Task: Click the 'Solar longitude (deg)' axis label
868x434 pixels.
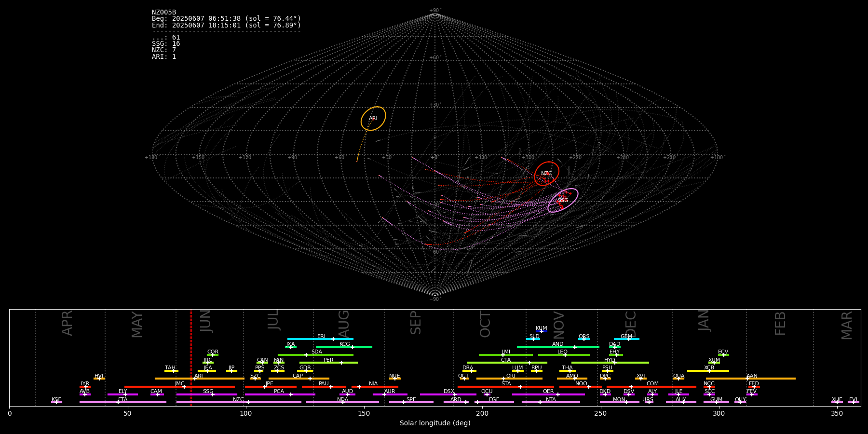Action: pos(435,423)
